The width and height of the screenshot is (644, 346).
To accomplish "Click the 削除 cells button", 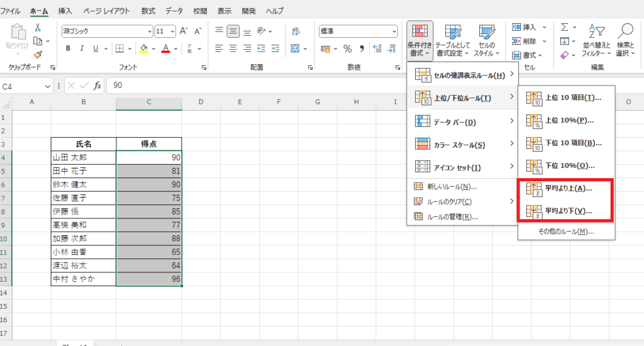I will pyautogui.click(x=525, y=41).
